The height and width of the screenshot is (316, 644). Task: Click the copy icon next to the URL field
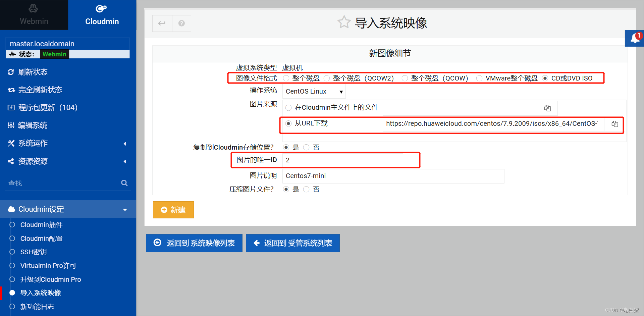(x=614, y=124)
